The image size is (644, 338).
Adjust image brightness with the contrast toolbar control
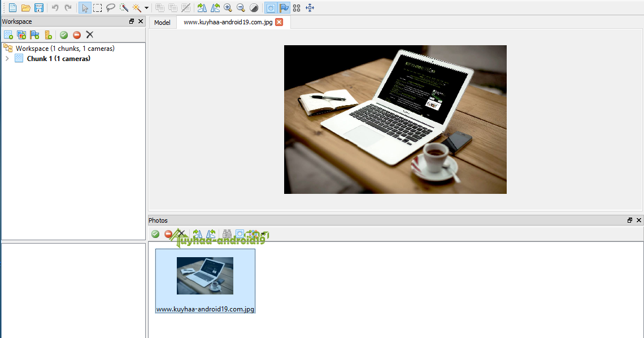click(254, 7)
